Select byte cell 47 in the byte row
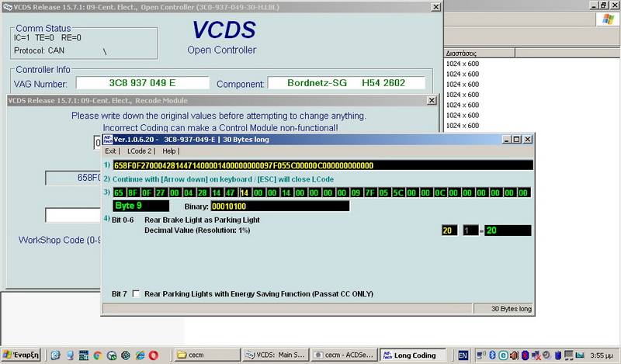The width and height of the screenshot is (621, 364). pos(230,193)
